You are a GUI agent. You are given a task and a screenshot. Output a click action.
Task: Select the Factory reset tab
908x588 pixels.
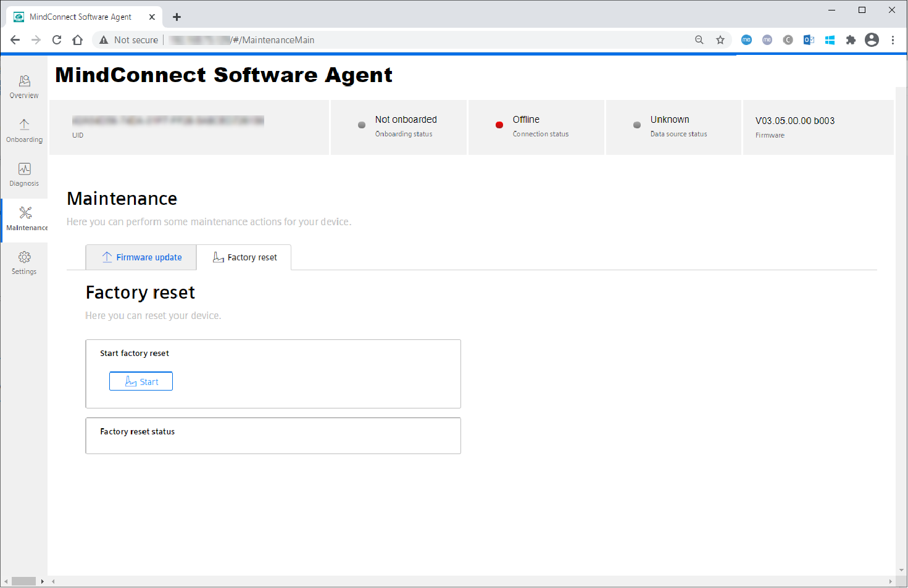[244, 257]
